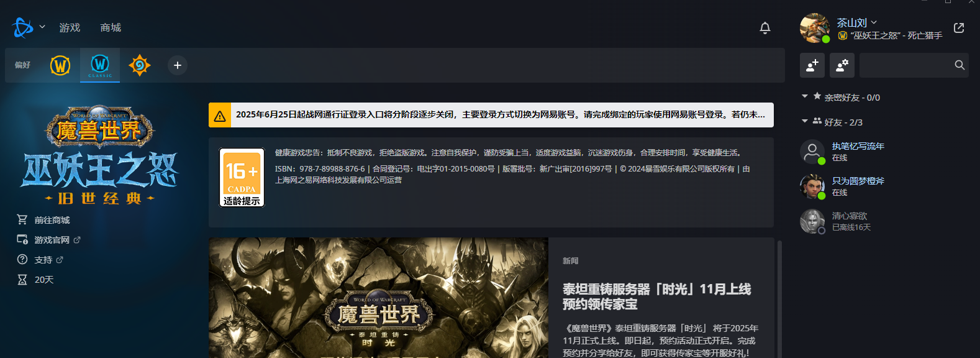Image resolution: width=980 pixels, height=358 pixels.
Task: Select the World of Warcraft icon
Action: (60, 65)
